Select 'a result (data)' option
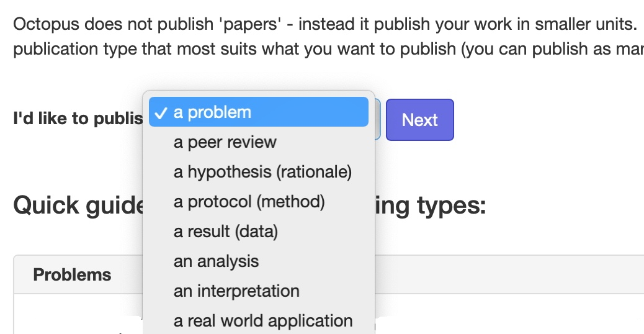Screen dimensions: 644x334 (x=225, y=232)
